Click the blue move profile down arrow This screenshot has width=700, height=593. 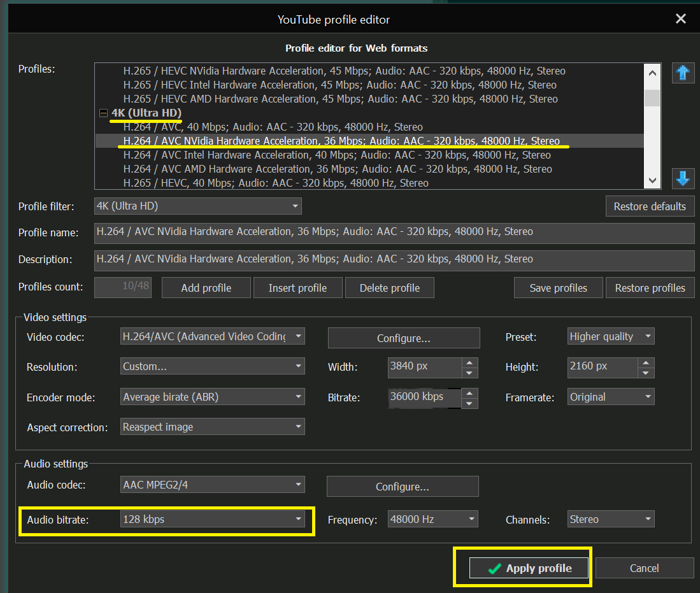(x=683, y=178)
